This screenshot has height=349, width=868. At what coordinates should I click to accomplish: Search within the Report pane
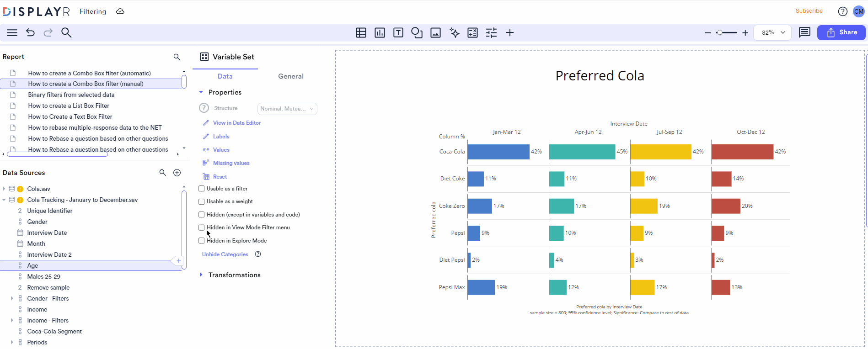(177, 57)
